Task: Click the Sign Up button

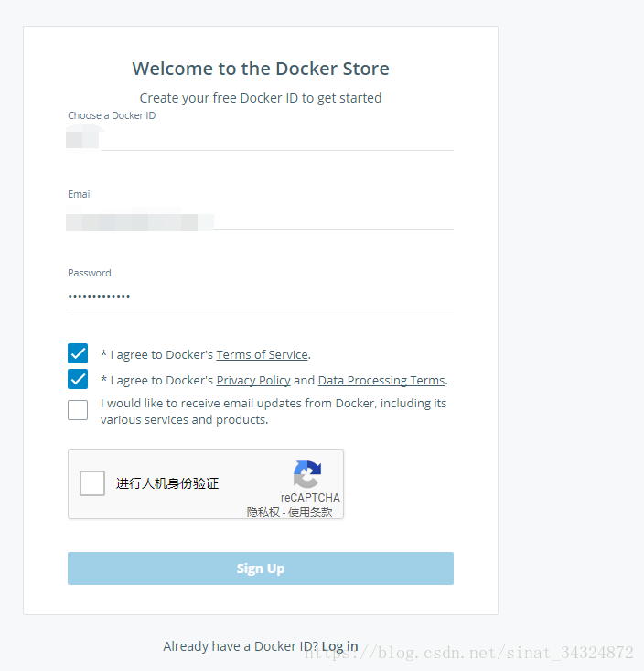Action: point(261,568)
